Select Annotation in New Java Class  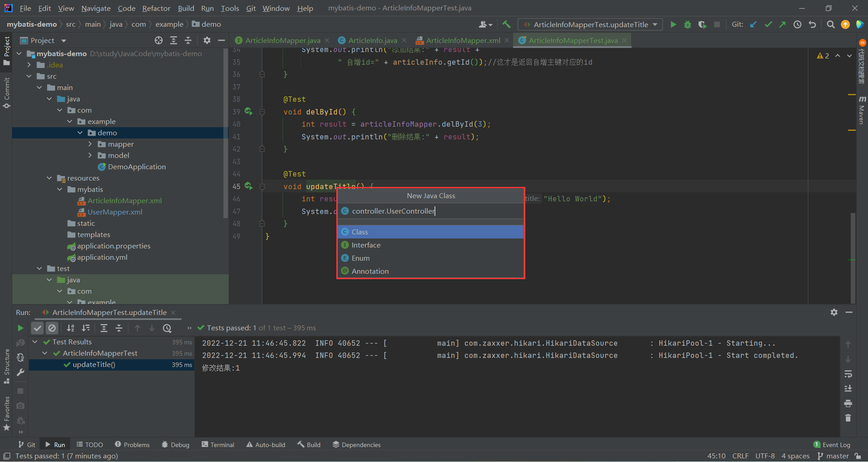(430, 271)
